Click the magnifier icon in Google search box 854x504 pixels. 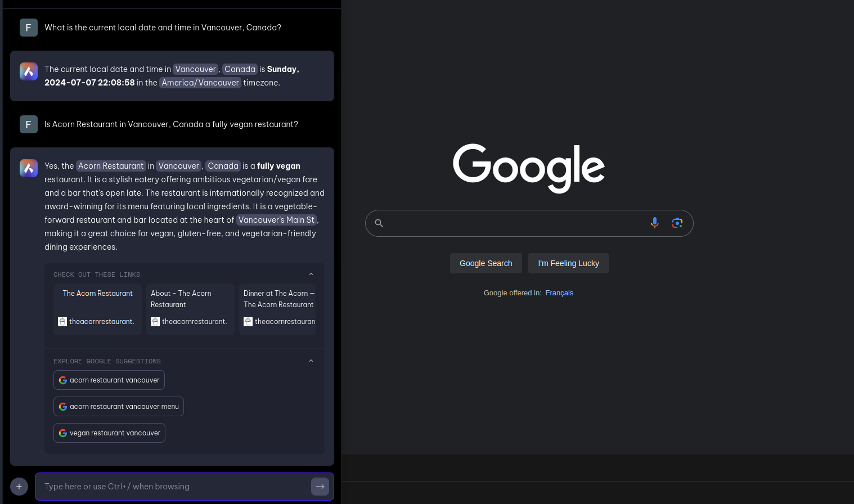coord(379,223)
